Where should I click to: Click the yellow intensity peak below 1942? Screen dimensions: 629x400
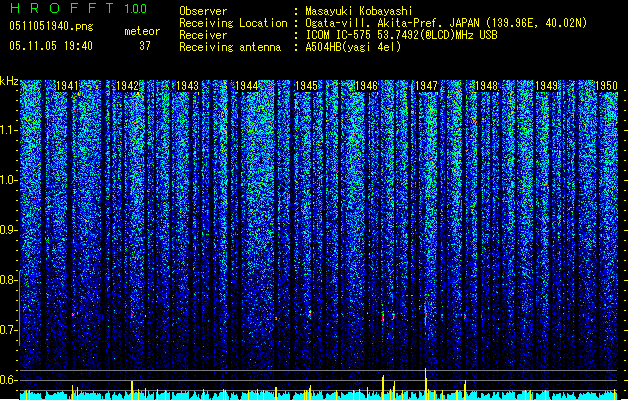pos(132,390)
